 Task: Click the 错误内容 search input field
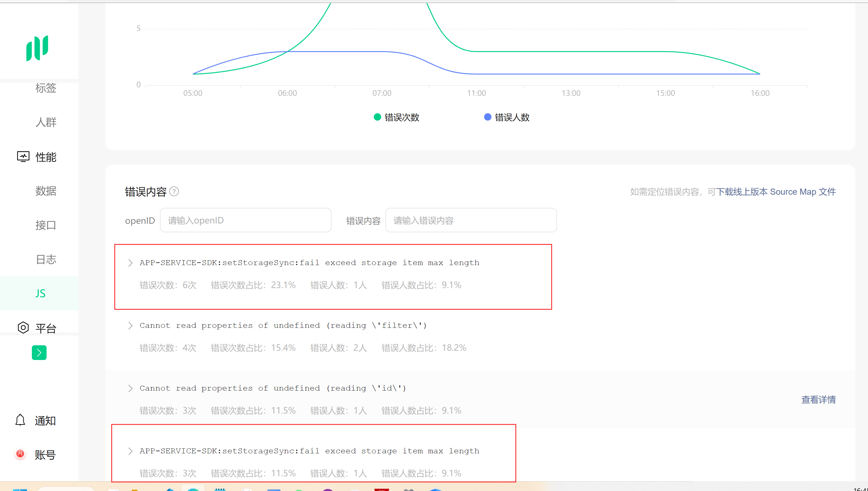471,220
